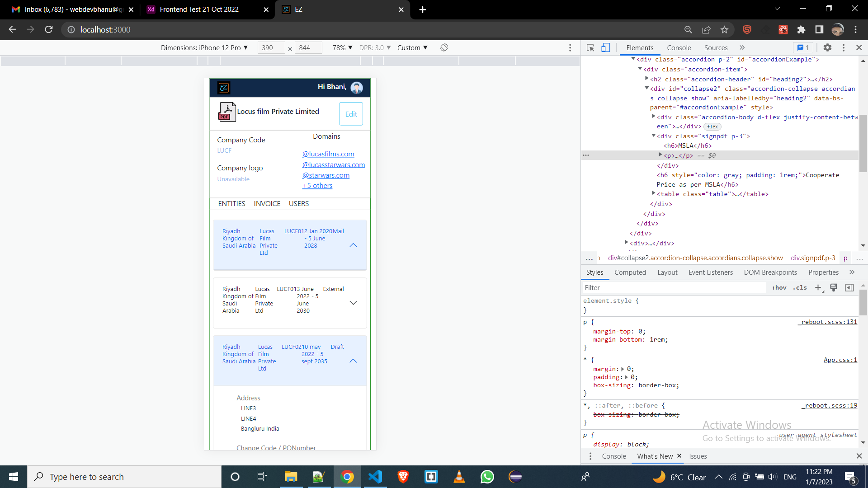Viewport: 868px width, 488px height.
Task: Collapse the LUCF012 entity accordion chevron
Action: pos(354,245)
